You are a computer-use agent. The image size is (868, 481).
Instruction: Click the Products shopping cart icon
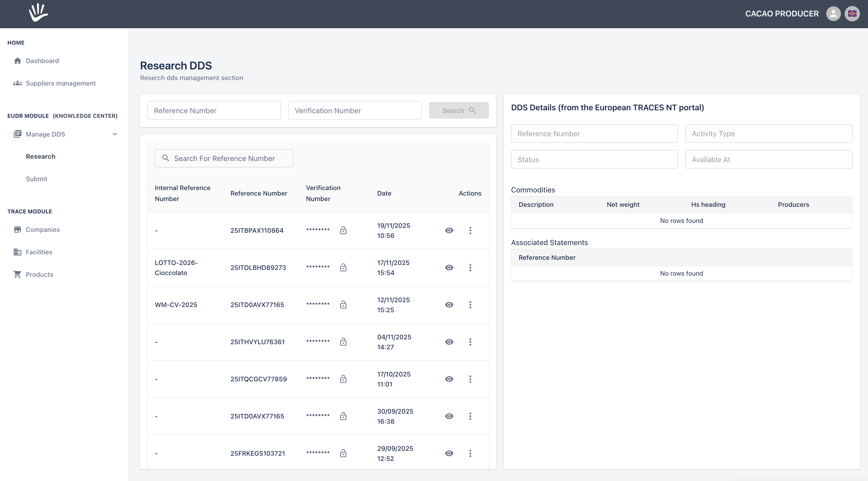point(17,274)
